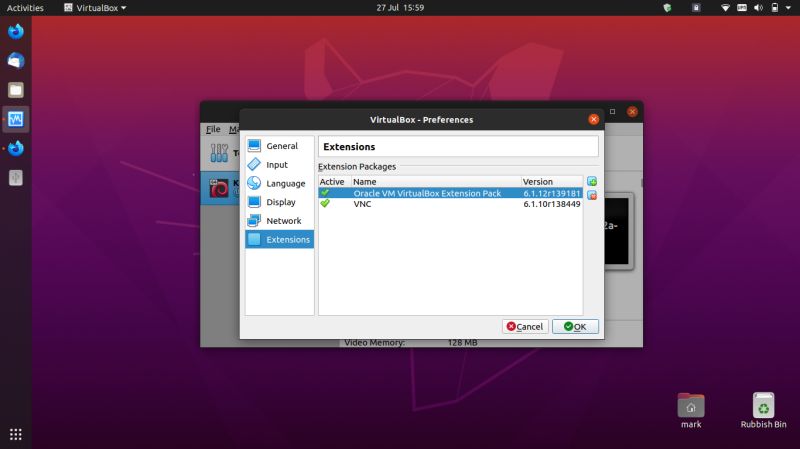This screenshot has height=449, width=800.
Task: Click the battery status icon
Action: coord(774,8)
